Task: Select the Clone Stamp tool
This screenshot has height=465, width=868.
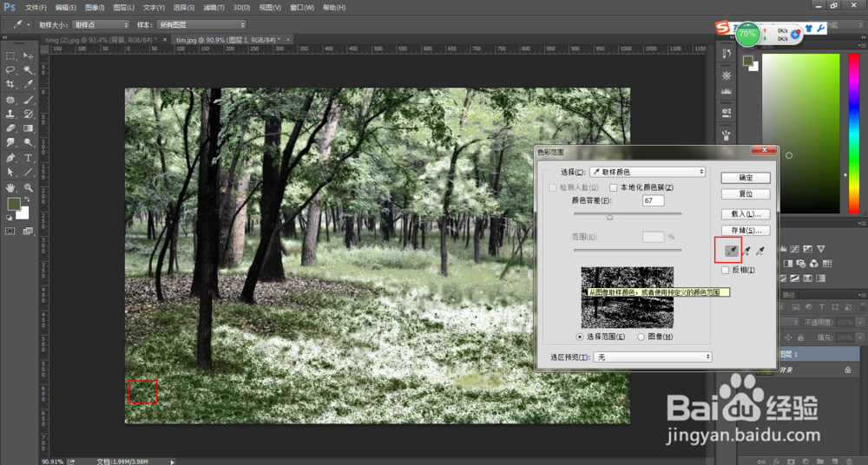Action: click(x=10, y=114)
